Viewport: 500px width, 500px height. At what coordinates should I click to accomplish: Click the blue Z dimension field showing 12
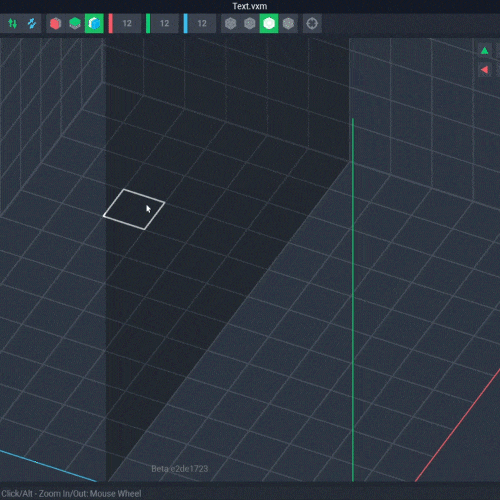(202, 23)
